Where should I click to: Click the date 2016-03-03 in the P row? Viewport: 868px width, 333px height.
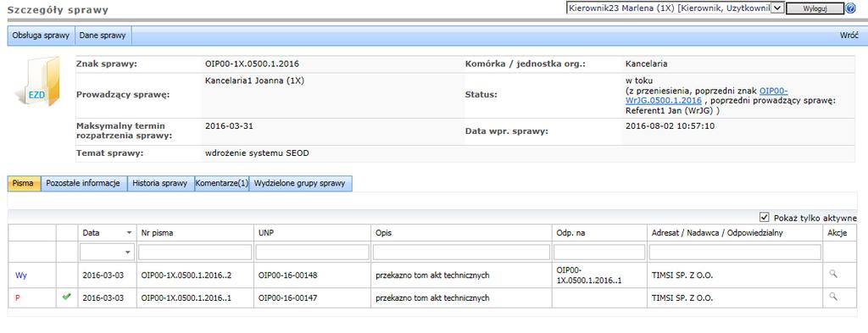(x=103, y=297)
